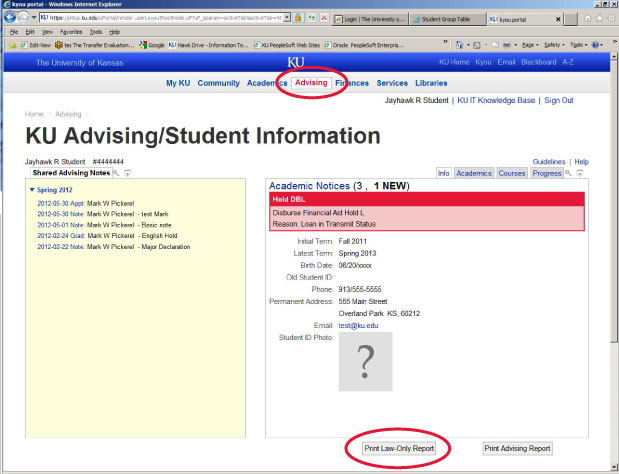Open the KU Home header link
The height and width of the screenshot is (474, 619).
click(x=454, y=62)
